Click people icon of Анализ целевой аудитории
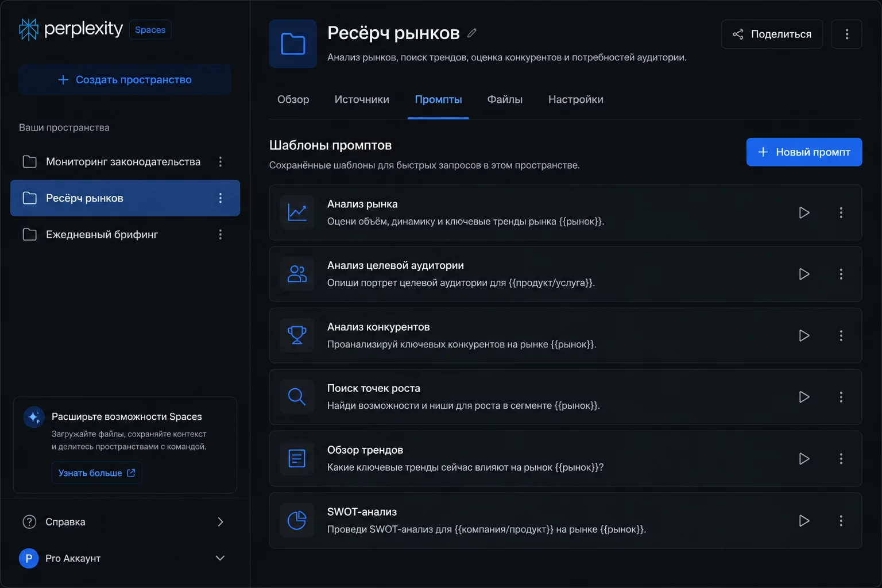Viewport: 882px width, 588px height. point(297,274)
